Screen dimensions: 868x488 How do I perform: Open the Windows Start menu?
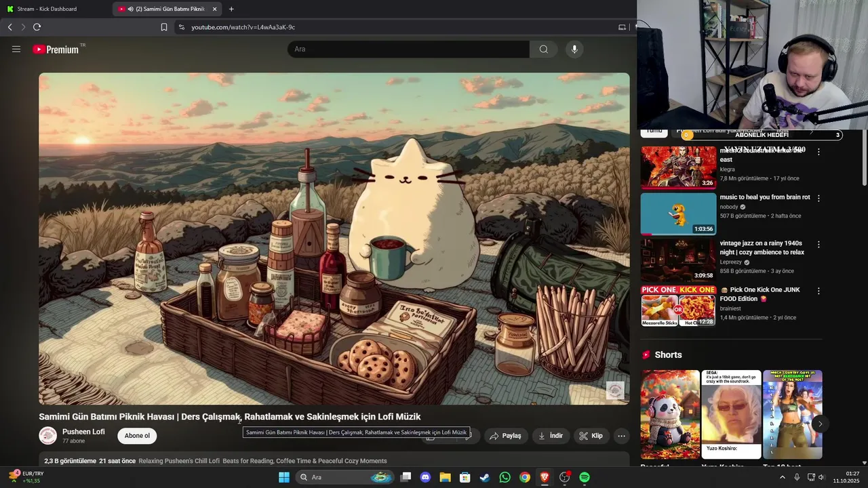point(283,477)
